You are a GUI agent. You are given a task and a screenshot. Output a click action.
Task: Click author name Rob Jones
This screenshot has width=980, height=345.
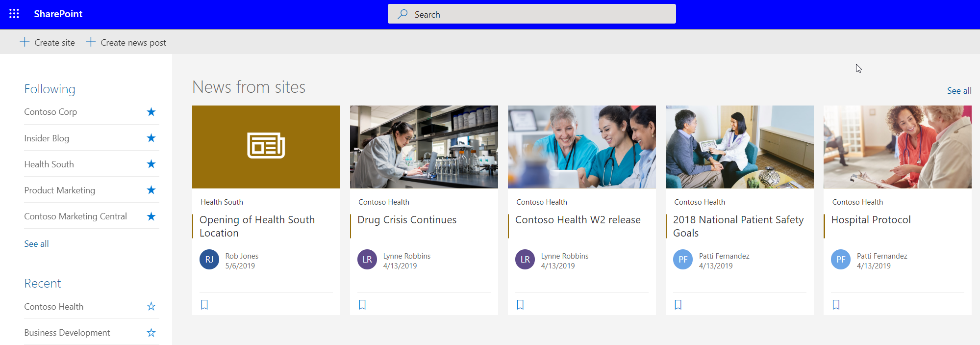(x=242, y=256)
